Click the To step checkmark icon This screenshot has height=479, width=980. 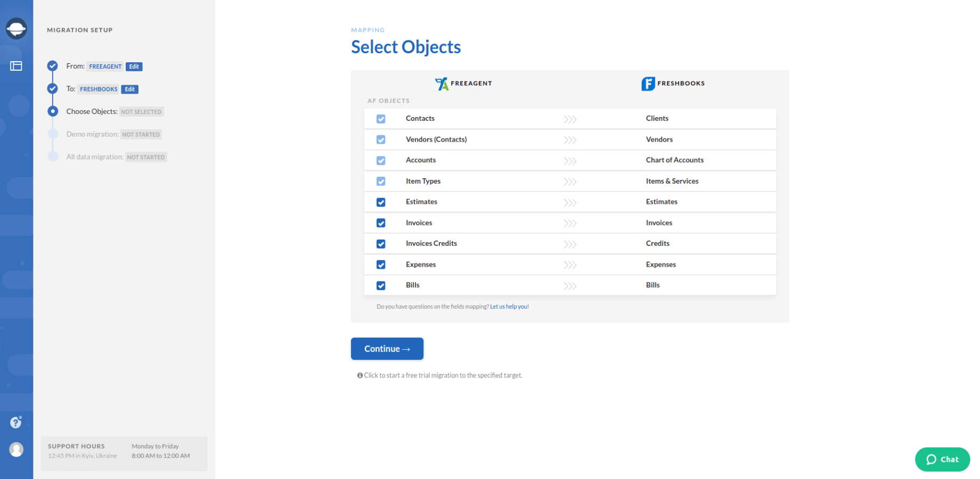point(52,88)
